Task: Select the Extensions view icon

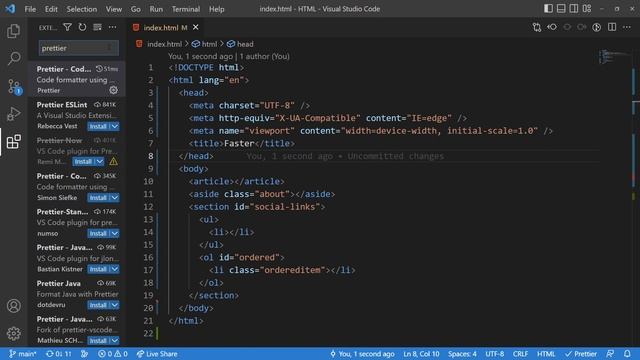Action: 13,142
